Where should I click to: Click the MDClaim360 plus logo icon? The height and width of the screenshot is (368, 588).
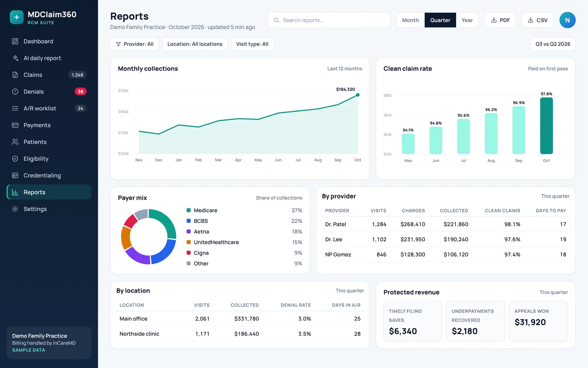pyautogui.click(x=17, y=17)
